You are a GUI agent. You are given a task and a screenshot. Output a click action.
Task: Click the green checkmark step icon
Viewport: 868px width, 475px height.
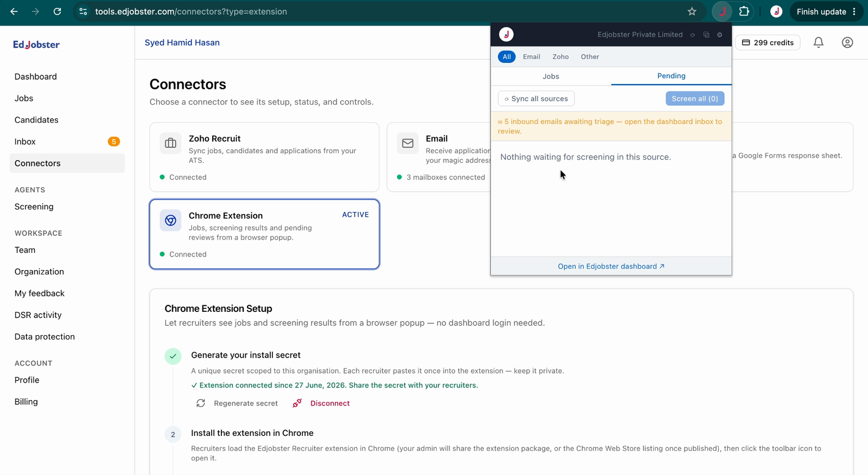pos(173,356)
